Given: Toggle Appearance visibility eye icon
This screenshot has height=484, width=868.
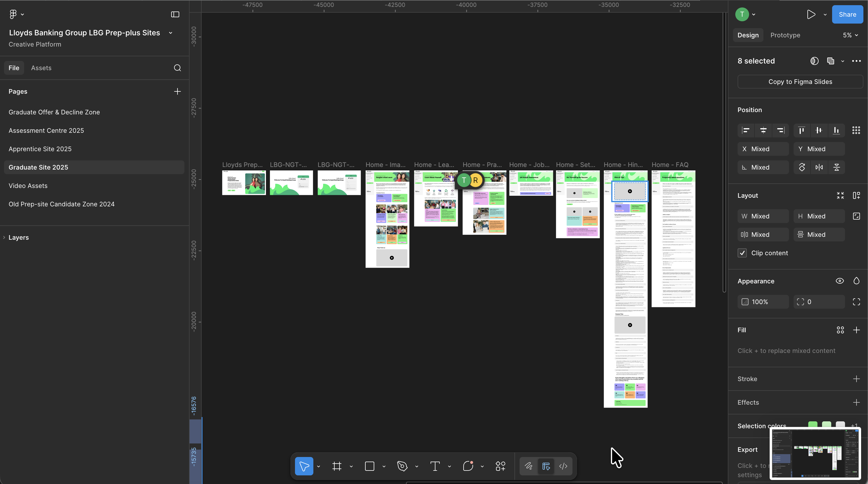Looking at the screenshot, I should 840,281.
